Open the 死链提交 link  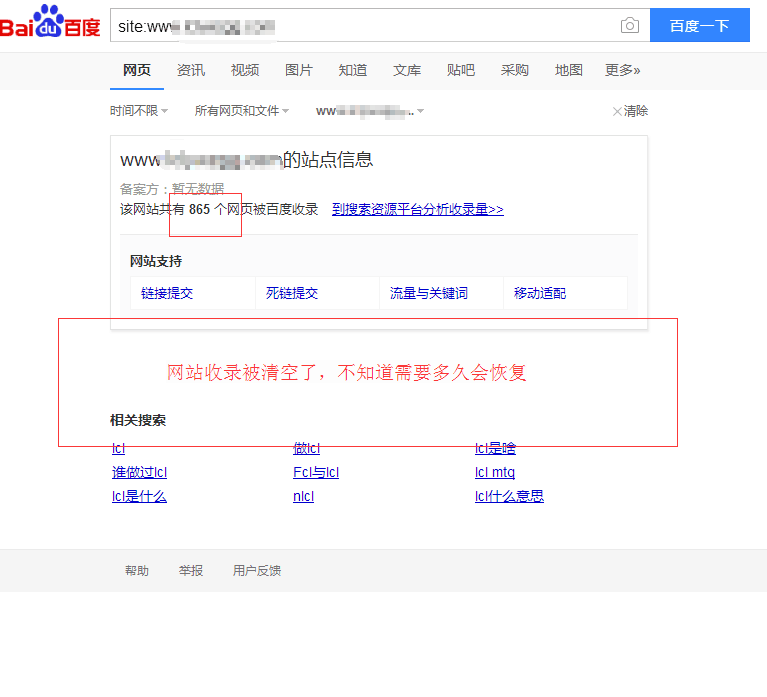click(x=292, y=293)
